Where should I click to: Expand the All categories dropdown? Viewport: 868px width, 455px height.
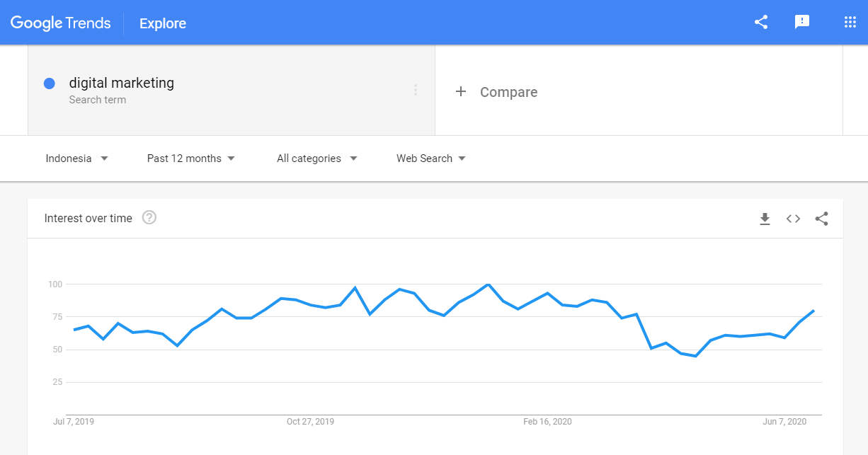click(316, 159)
